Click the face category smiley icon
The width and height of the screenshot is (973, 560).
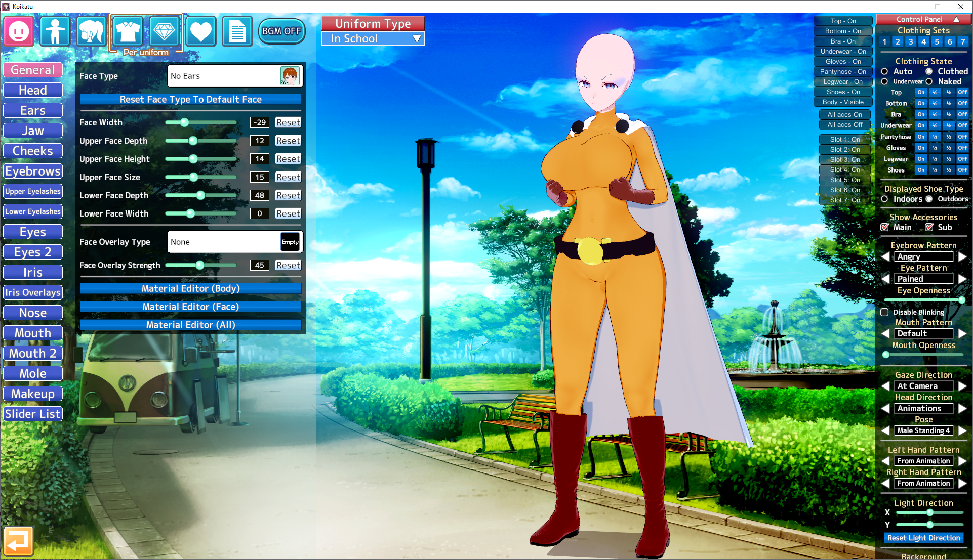click(19, 31)
